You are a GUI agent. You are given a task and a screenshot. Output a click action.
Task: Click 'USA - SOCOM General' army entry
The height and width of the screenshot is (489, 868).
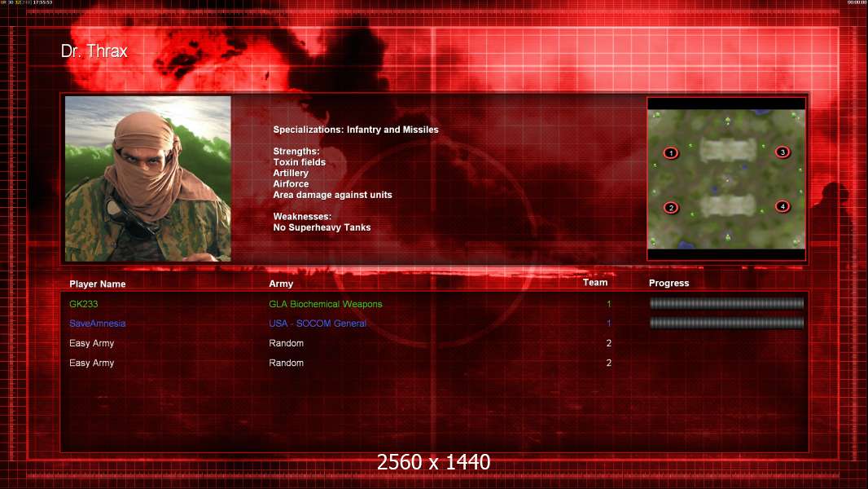pyautogui.click(x=318, y=324)
